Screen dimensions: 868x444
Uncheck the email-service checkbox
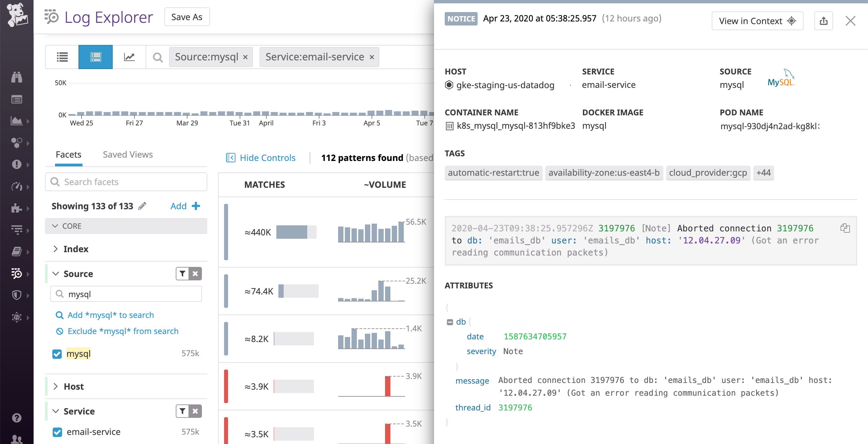pos(57,432)
